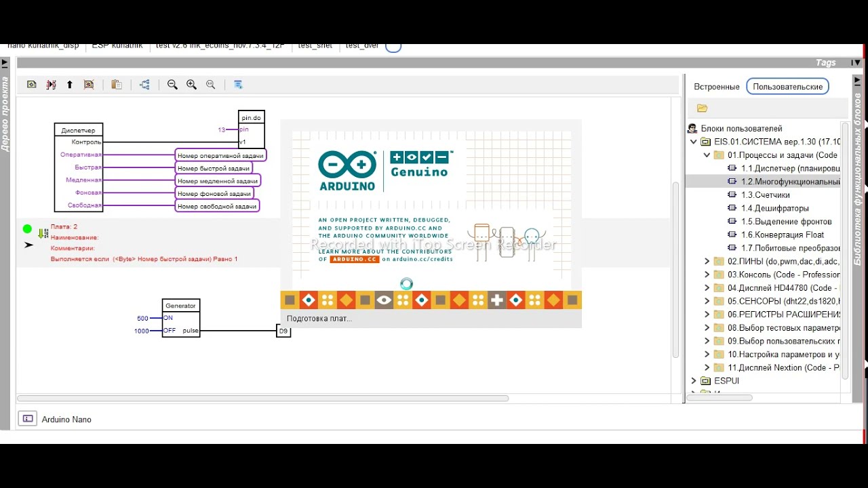
Task: Open the ESP kunathik project tab
Action: coord(117,47)
